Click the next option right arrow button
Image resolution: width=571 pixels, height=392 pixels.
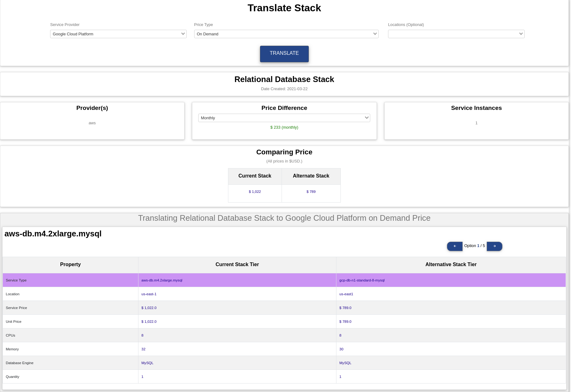[x=494, y=246]
